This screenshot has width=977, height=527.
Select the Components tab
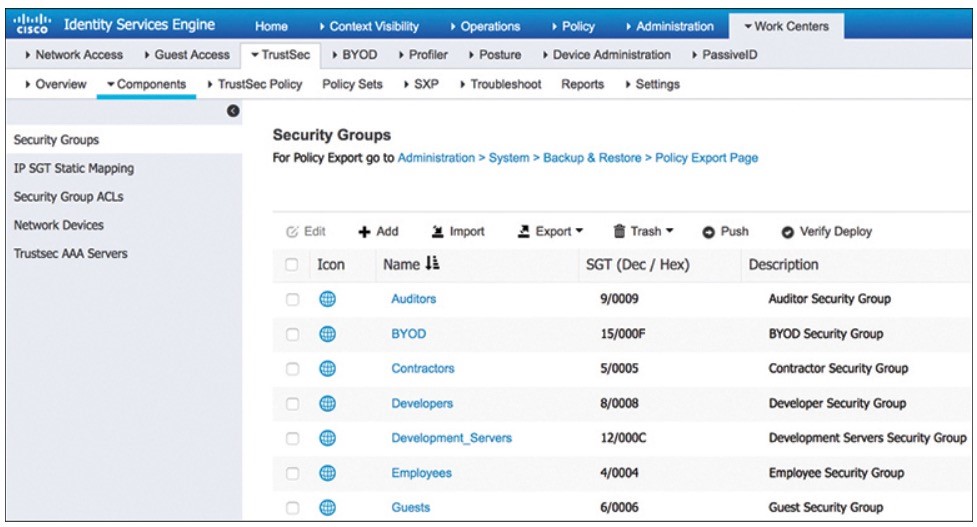tap(146, 84)
